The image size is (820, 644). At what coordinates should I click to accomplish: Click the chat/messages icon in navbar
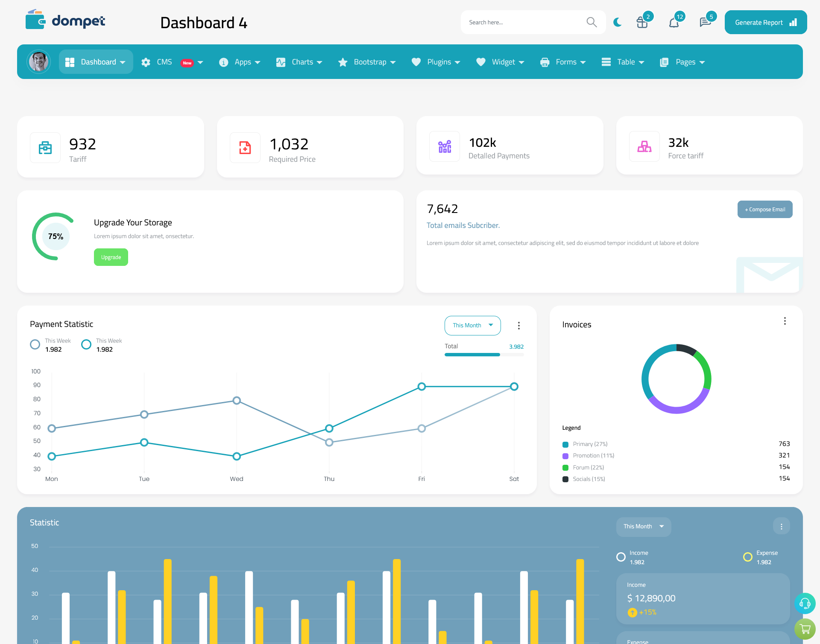pos(705,22)
